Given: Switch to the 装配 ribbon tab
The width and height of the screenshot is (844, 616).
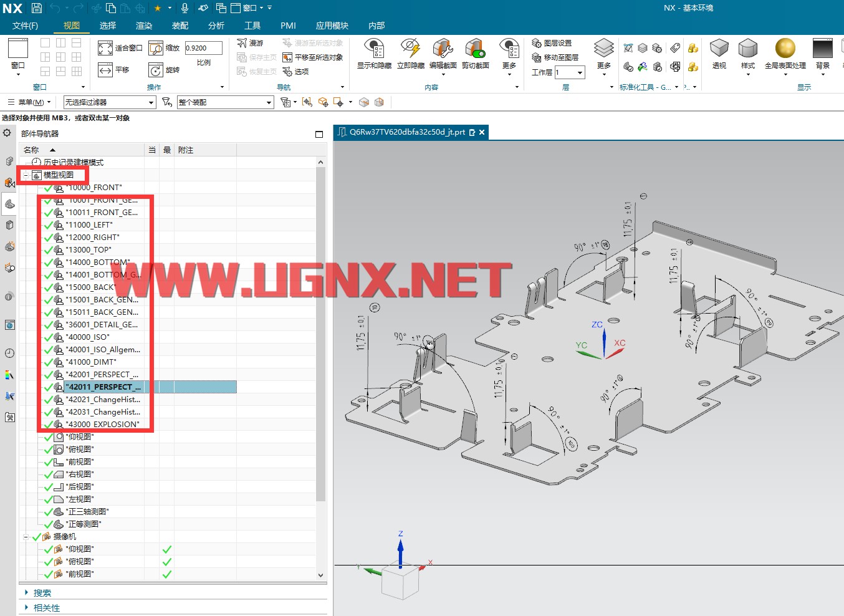Looking at the screenshot, I should [180, 26].
